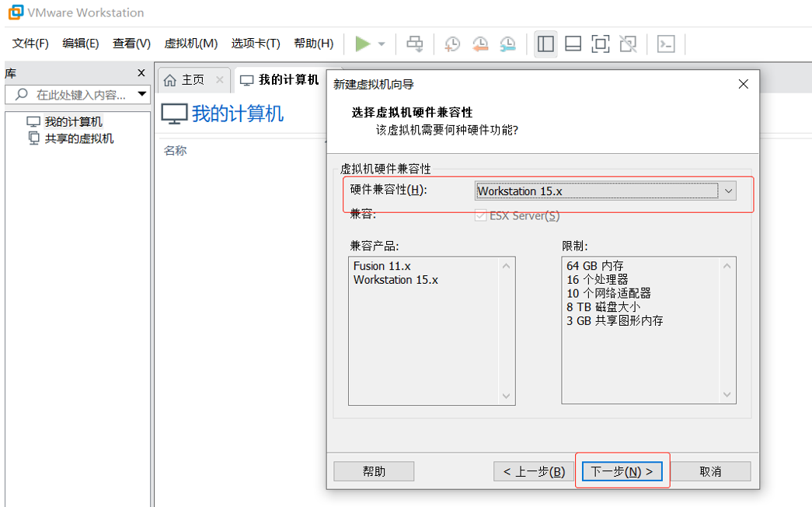Screen dimensions: 812x507
Task: Open the 虚拟机(M) menu
Action: (190, 44)
